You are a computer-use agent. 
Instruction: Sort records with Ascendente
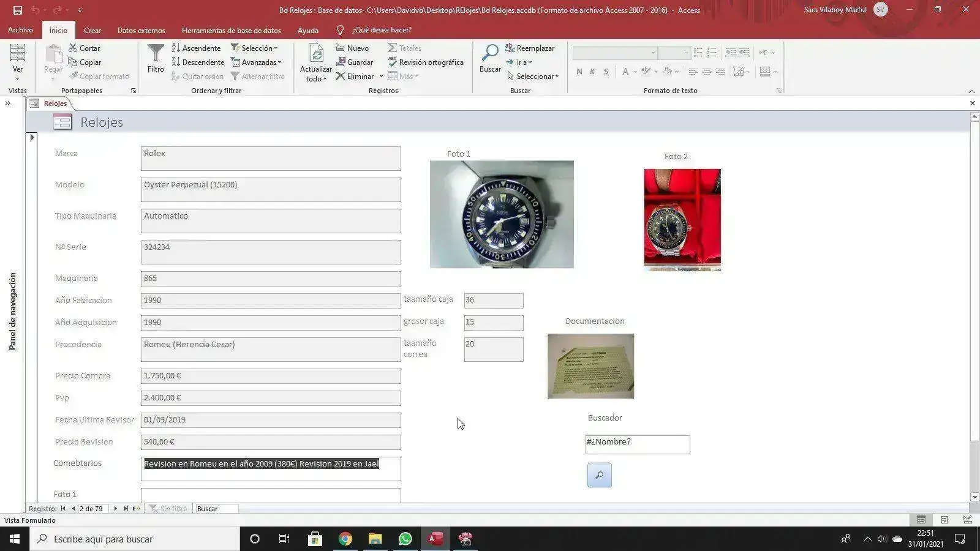[x=197, y=47]
